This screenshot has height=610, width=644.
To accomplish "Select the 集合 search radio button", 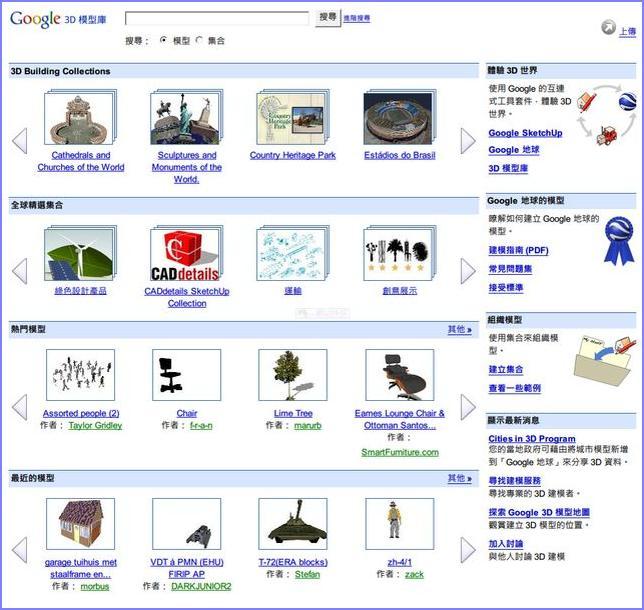I will (199, 40).
